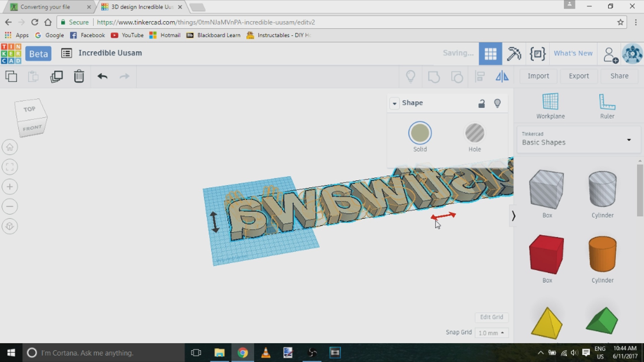Open the Snap Grid dropdown
Image resolution: width=644 pixels, height=362 pixels.
[x=491, y=333]
